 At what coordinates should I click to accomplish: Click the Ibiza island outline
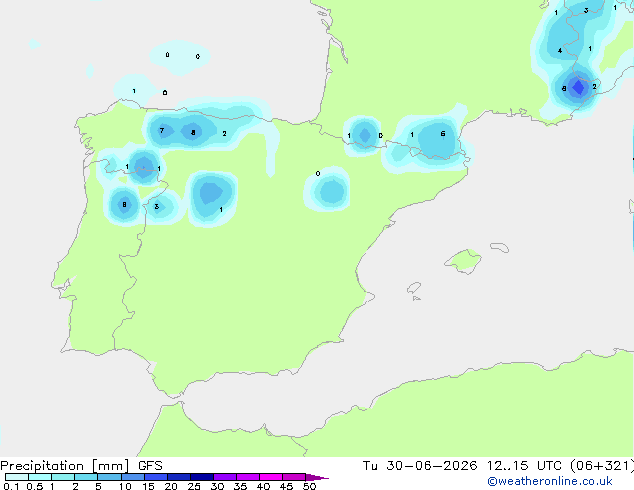[414, 288]
